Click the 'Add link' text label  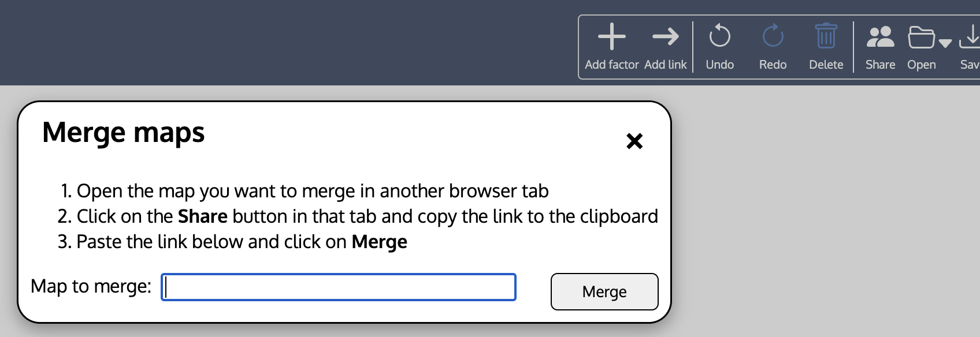666,65
